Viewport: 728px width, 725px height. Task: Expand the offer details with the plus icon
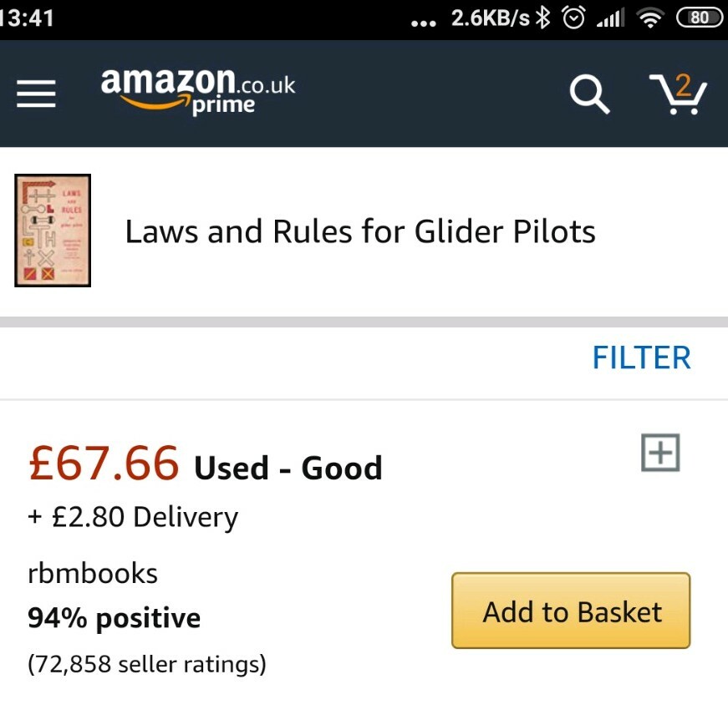pos(659,453)
